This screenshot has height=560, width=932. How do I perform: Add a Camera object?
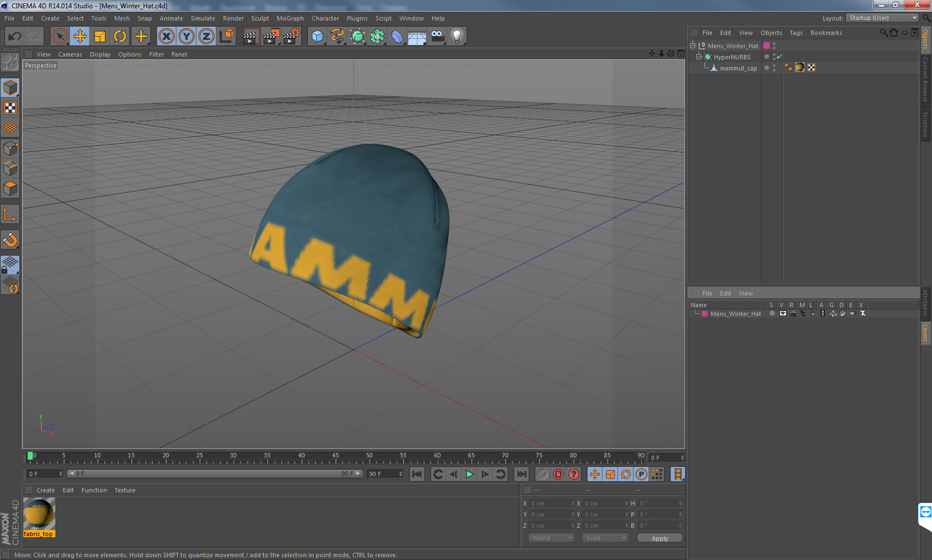(437, 37)
